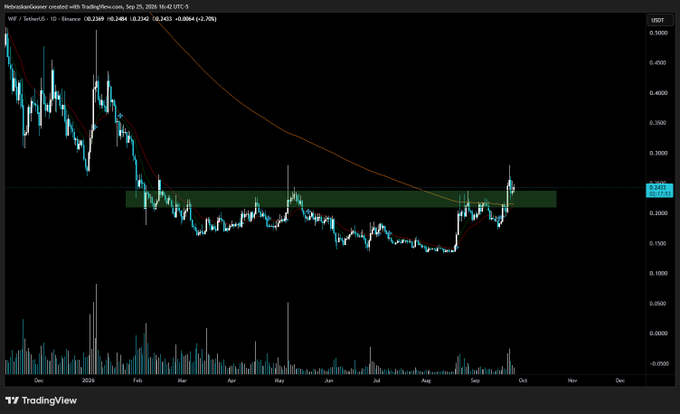Click the Oct label on time axis

click(523, 381)
